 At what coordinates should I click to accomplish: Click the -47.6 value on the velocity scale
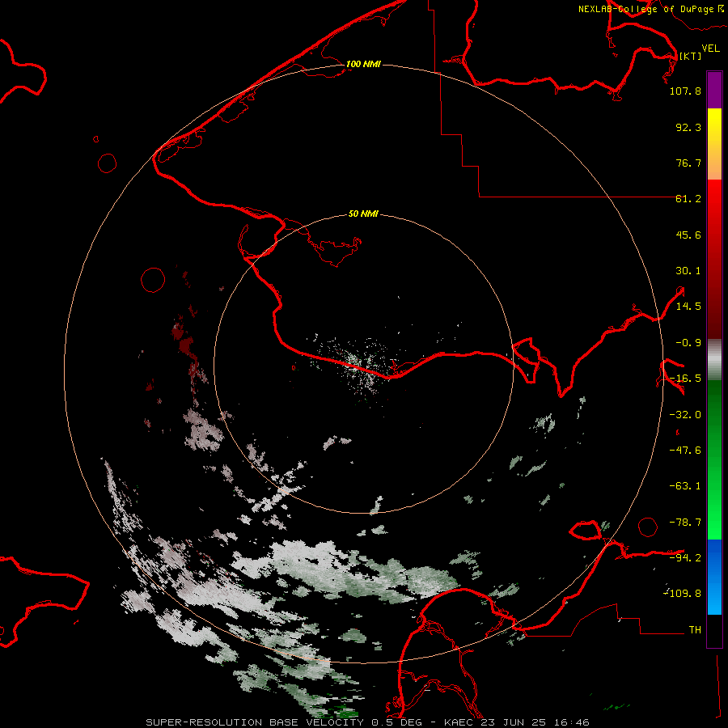point(685,451)
